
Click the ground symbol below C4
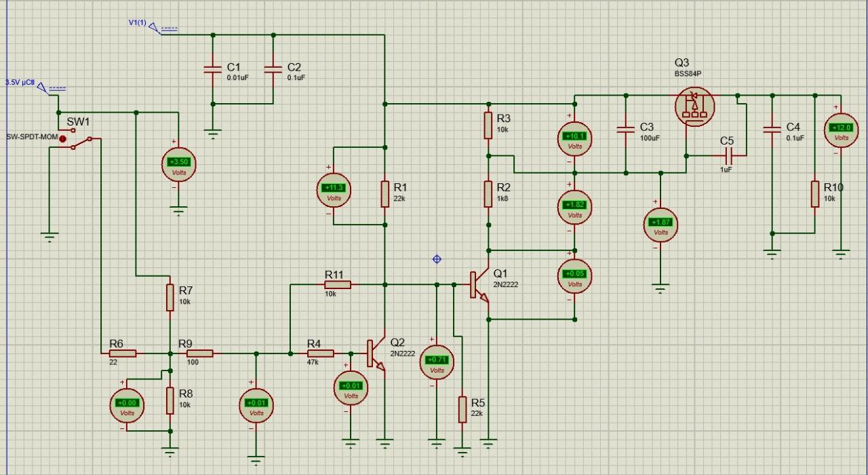[771, 255]
